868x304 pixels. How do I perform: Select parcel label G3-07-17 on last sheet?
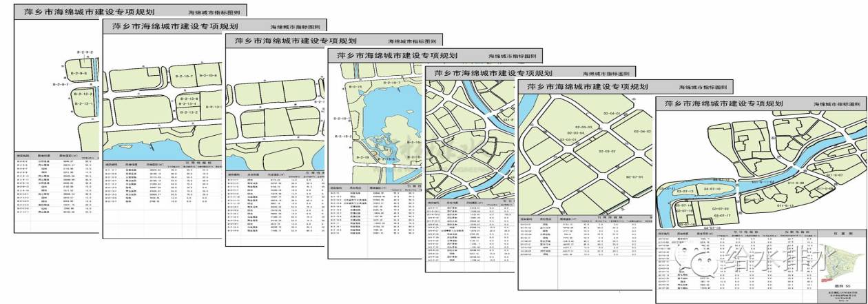[722, 216]
